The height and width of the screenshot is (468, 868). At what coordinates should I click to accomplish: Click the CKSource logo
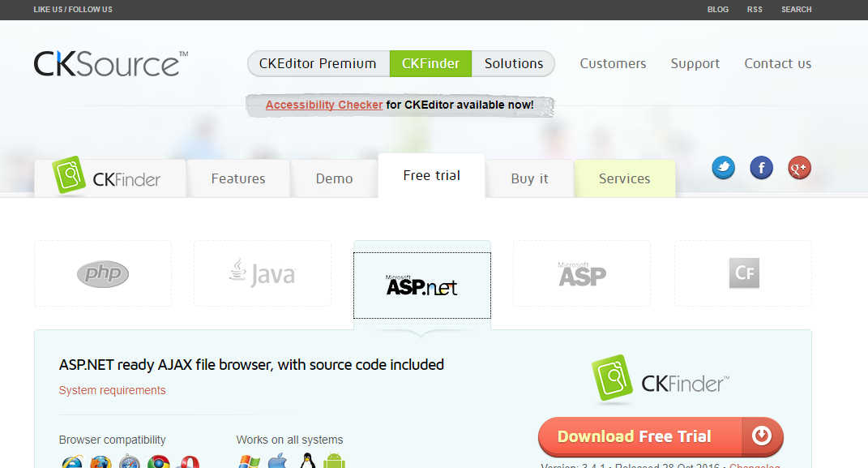111,64
